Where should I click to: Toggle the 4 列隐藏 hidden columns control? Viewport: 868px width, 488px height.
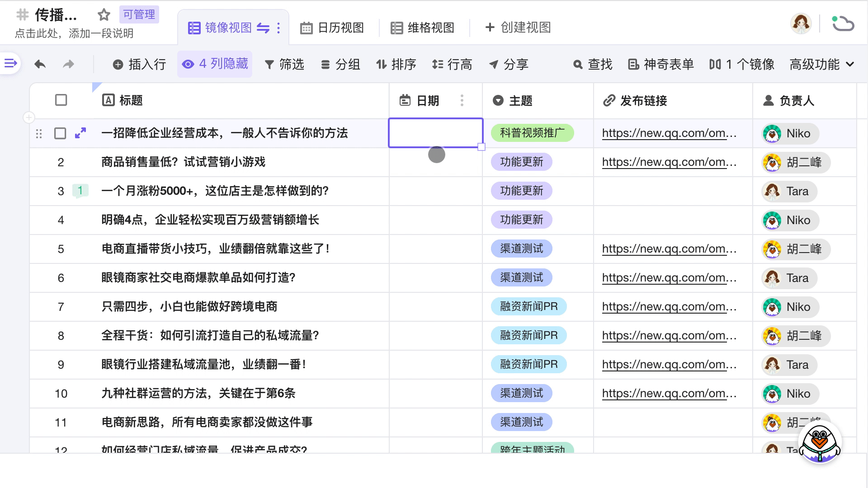tap(215, 64)
